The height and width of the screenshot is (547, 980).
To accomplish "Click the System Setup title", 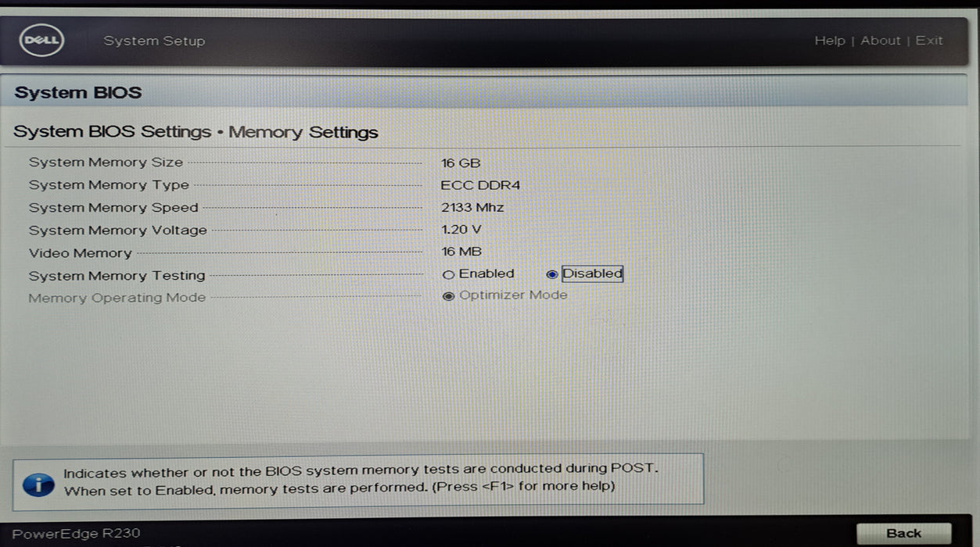I will click(154, 41).
